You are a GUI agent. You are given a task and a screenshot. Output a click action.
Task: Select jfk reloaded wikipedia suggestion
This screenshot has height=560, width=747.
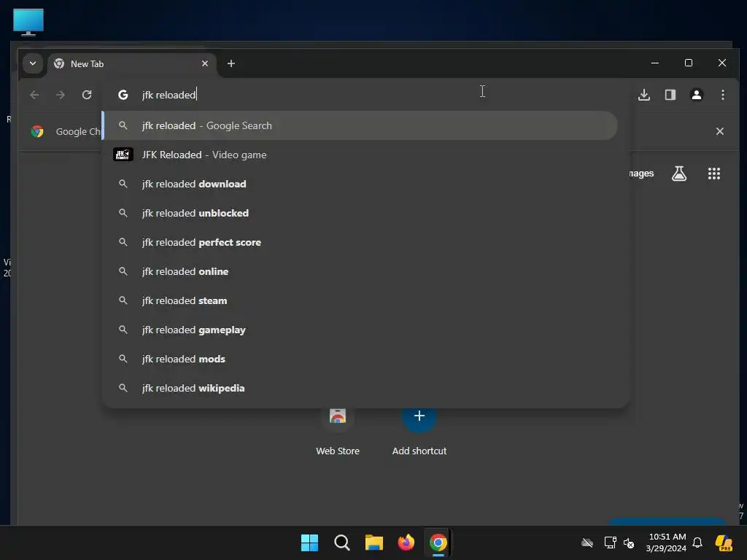coord(360,388)
